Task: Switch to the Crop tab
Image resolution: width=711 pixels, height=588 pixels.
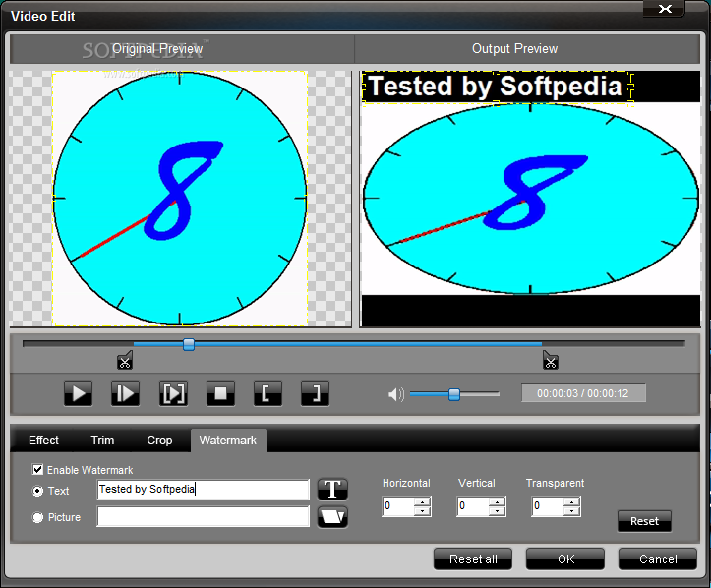Action: click(159, 441)
